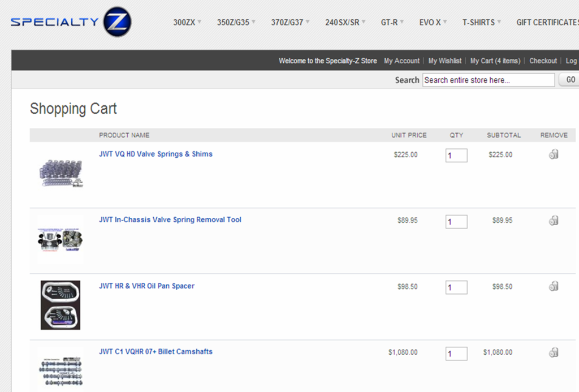Open JWT In-Chassis Valve Spring Removal Tool link
The height and width of the screenshot is (392, 579).
point(170,220)
